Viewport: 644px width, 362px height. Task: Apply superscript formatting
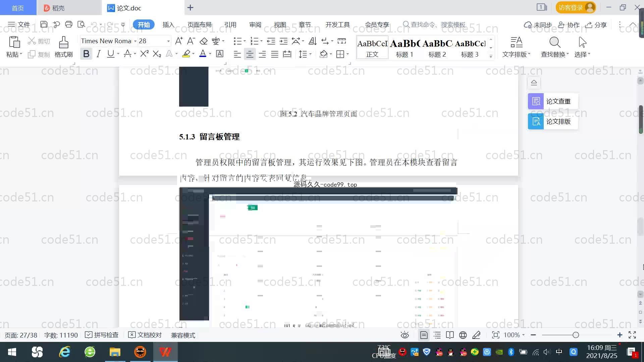(145, 54)
